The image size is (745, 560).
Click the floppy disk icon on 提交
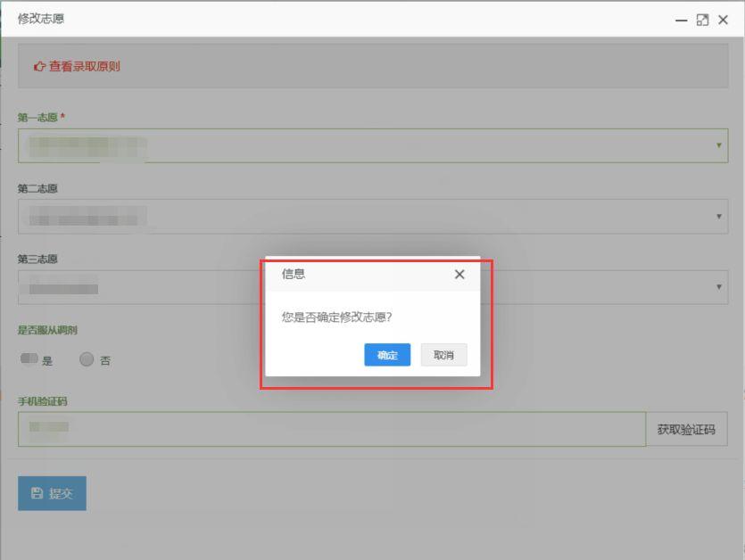[x=37, y=493]
